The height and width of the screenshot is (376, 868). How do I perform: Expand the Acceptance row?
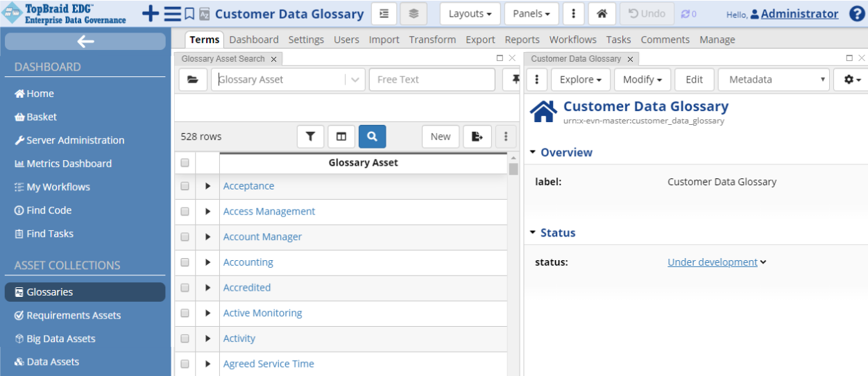pyautogui.click(x=207, y=186)
